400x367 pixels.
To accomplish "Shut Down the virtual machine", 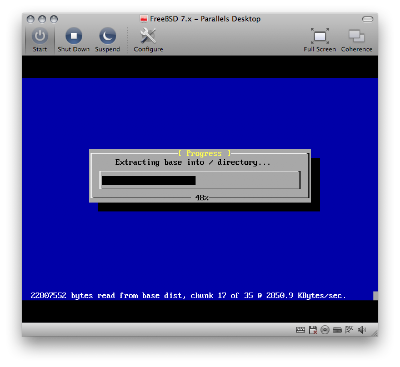I will click(x=74, y=40).
